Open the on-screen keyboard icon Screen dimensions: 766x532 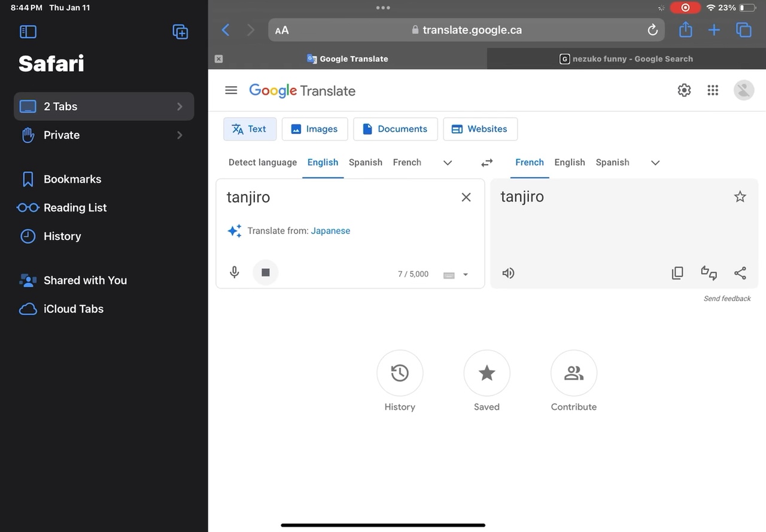coord(449,275)
